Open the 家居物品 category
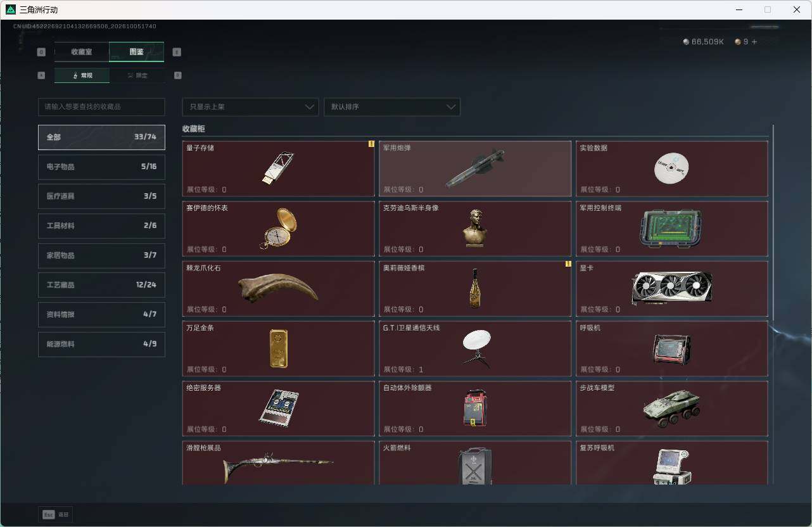Viewport: 812px width, 527px height. [101, 255]
